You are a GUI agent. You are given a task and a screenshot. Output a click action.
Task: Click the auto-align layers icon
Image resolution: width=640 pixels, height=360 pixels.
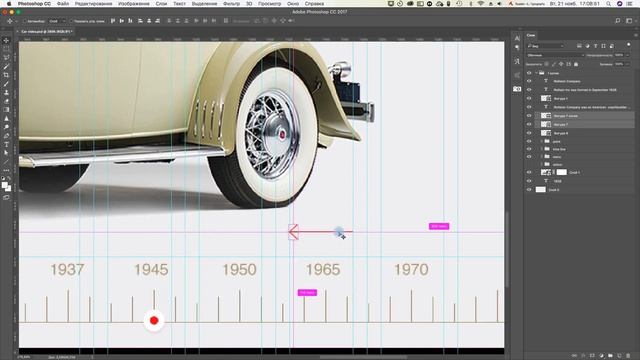tap(226, 21)
